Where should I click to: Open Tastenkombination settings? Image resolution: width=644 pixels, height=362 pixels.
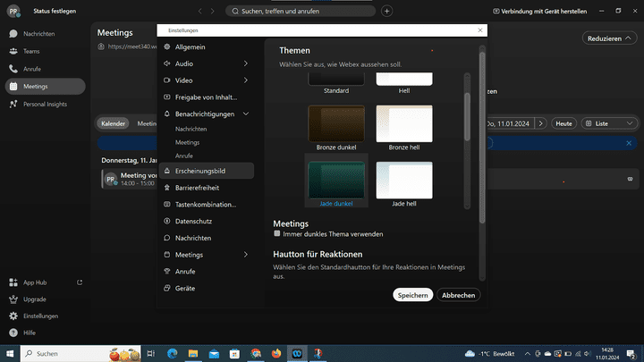(x=207, y=205)
